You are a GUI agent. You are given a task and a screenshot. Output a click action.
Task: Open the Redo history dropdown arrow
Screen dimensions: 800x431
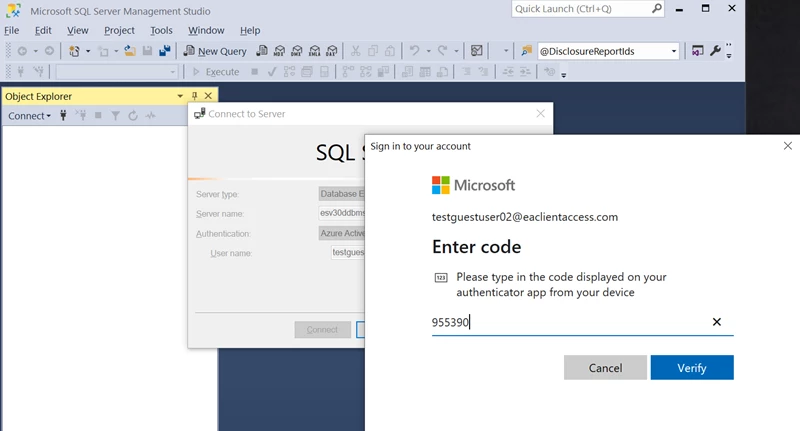(x=456, y=51)
